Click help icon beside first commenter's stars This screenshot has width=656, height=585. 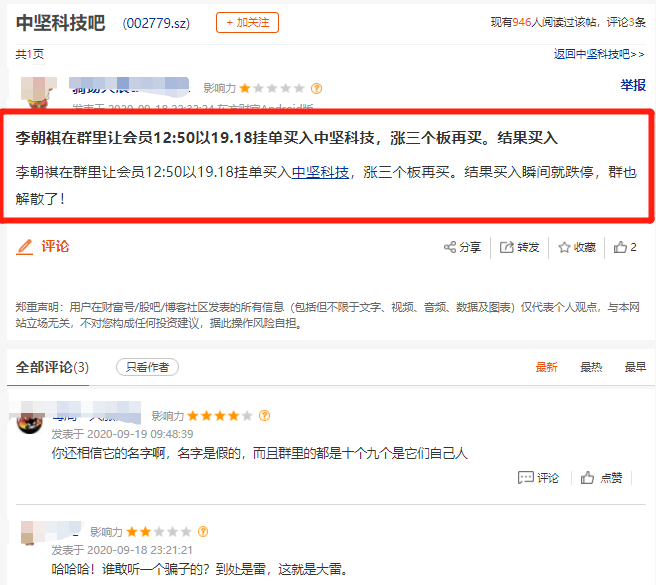tap(265, 415)
